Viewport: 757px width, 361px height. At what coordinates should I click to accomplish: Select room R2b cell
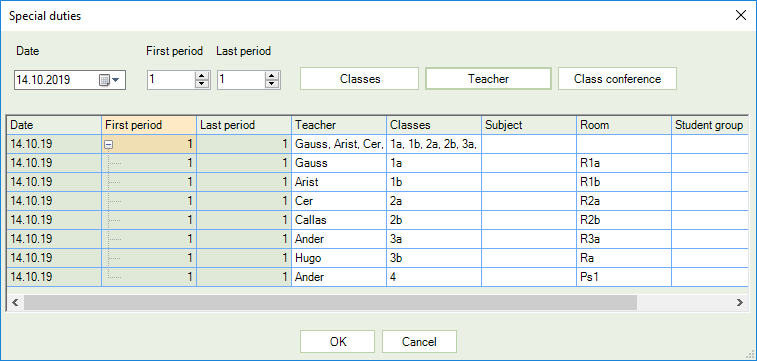[624, 220]
